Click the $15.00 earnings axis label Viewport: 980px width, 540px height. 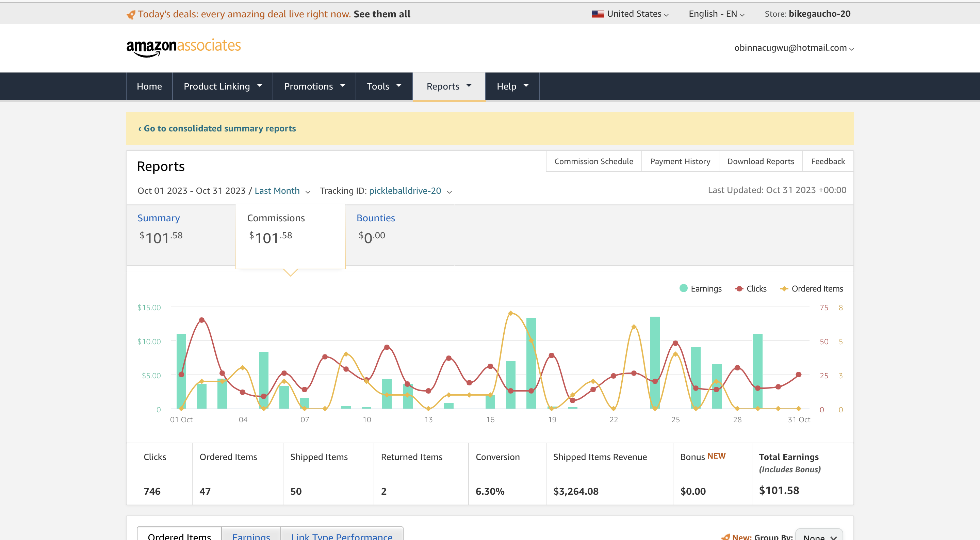(149, 307)
